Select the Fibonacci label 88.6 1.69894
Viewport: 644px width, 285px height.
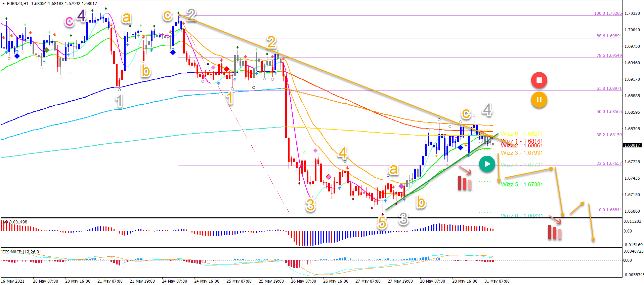(609, 36)
